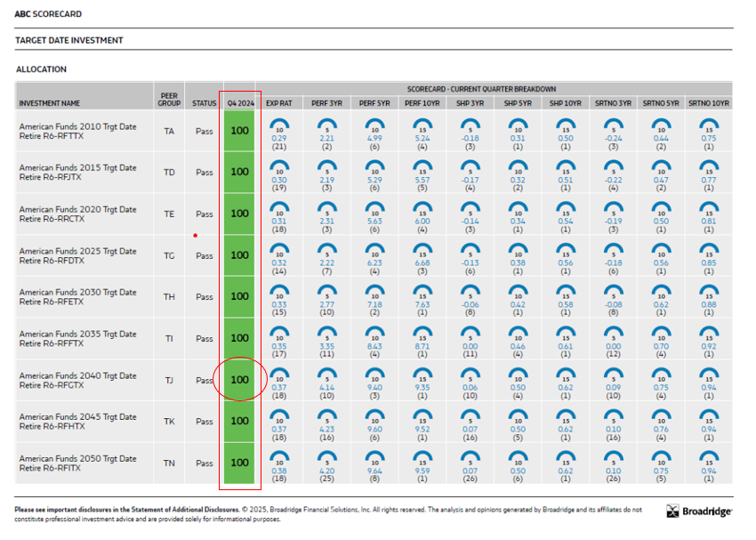The width and height of the screenshot is (756, 540).
Task: Click the SHP 3YR gauge for the 2015 fund
Action: click(x=470, y=167)
